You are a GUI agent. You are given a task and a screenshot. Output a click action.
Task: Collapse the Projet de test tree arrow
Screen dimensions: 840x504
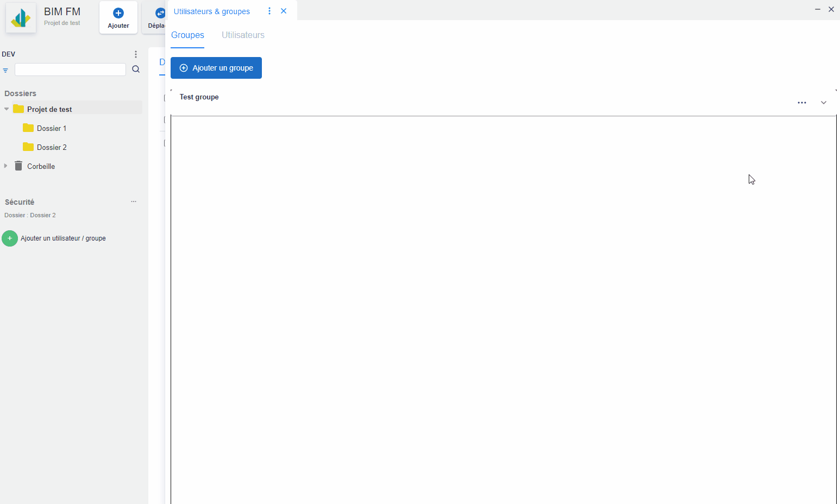tap(7, 109)
